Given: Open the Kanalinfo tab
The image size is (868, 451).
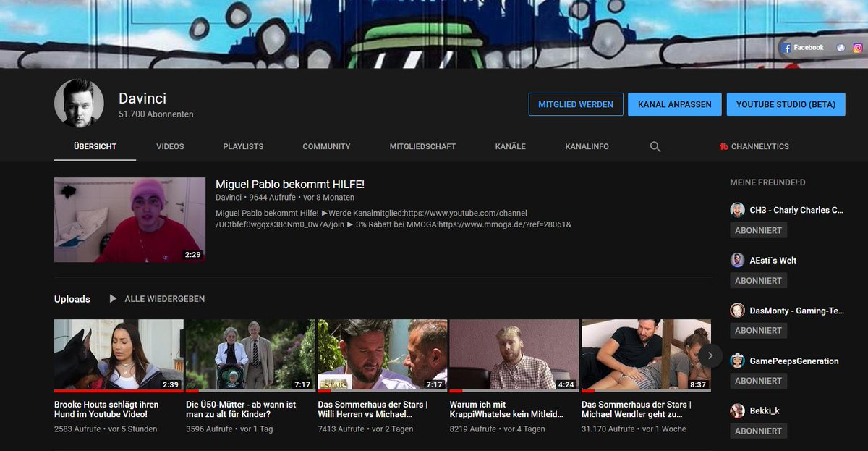Looking at the screenshot, I should pyautogui.click(x=587, y=146).
